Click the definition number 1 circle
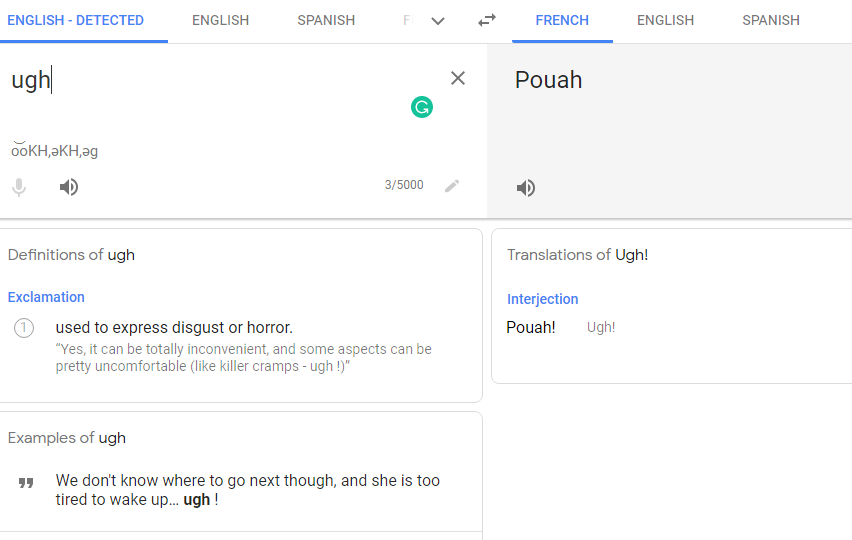852x540 pixels. (x=24, y=328)
